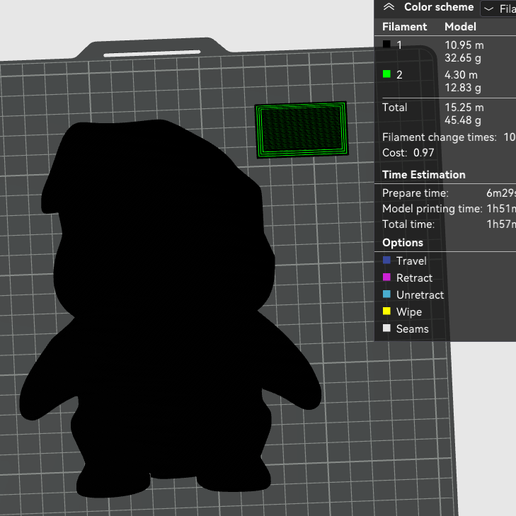This screenshot has width=516, height=516.
Task: Click the Time Estimation heading
Action: coord(424,175)
